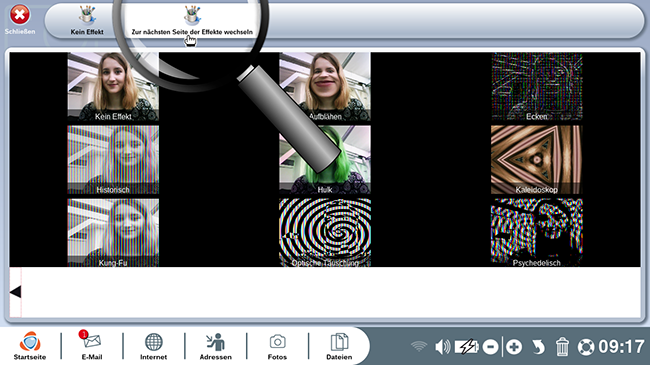Apply the Historisch effect
This screenshot has height=365, width=650.
coord(113,160)
